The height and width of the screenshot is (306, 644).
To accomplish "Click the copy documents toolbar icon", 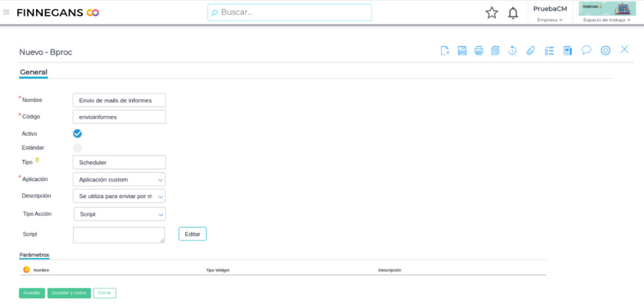I will coord(495,51).
